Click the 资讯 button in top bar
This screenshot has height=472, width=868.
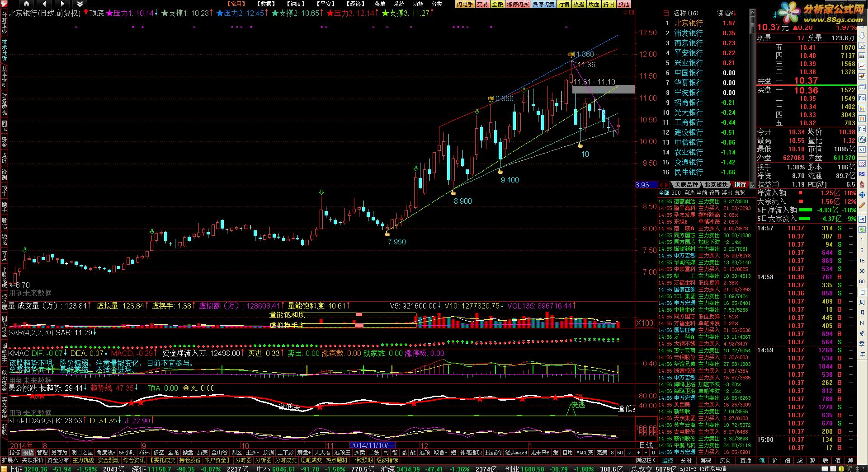coord(609,4)
